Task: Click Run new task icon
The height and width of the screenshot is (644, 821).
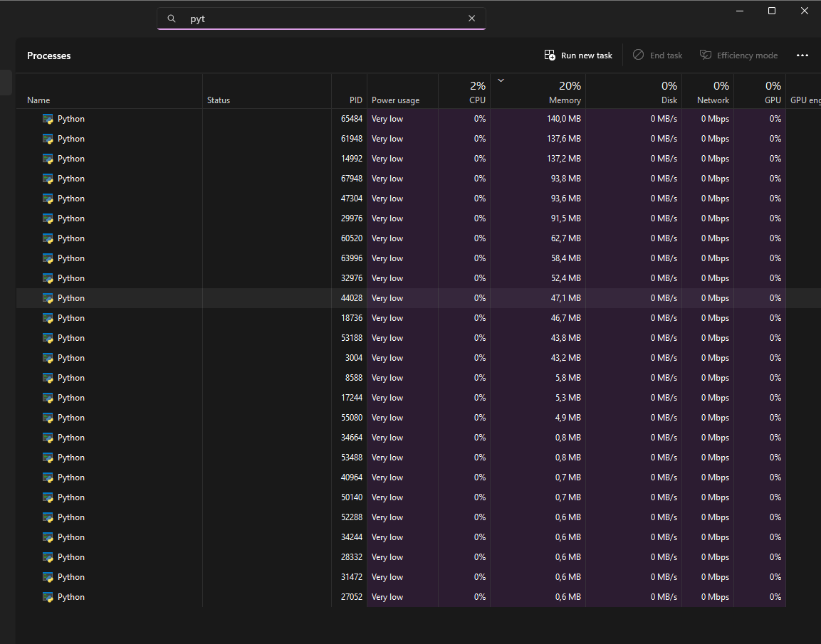Action: point(550,56)
